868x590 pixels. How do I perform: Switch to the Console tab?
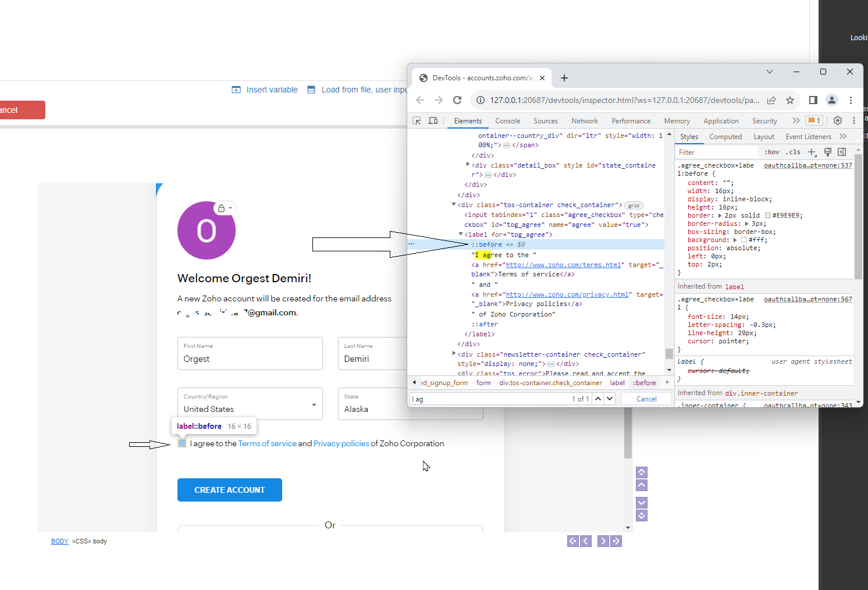pos(507,121)
